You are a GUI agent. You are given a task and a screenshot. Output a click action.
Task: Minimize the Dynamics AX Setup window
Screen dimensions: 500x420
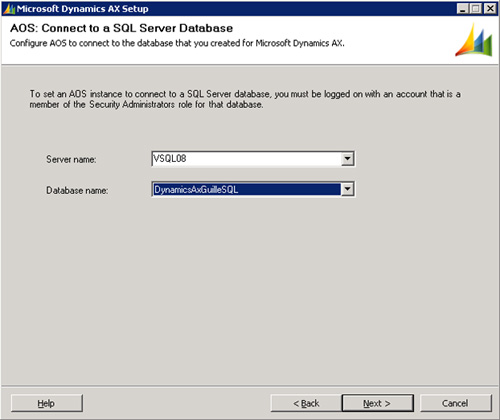pyautogui.click(x=462, y=9)
